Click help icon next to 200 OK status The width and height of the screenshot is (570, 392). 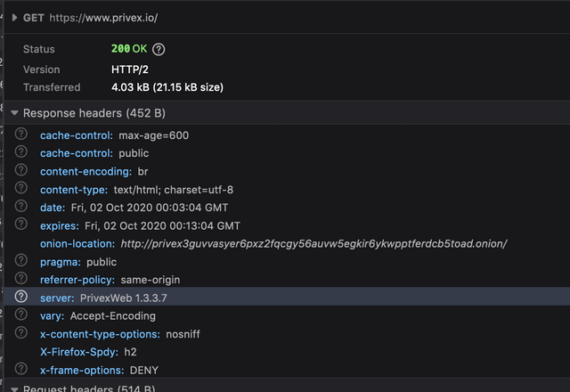coord(159,50)
